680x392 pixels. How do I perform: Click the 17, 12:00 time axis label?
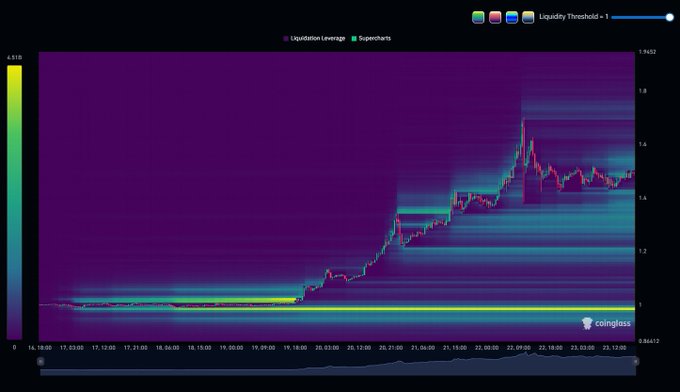click(x=104, y=348)
